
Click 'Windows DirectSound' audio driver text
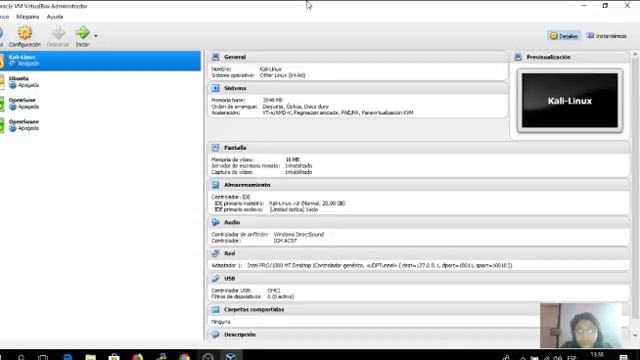coord(299,234)
